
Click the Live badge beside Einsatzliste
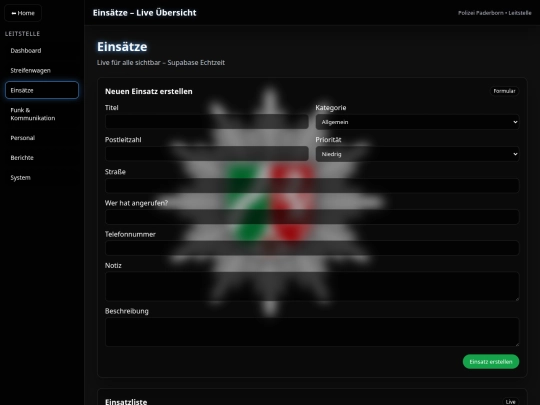pos(510,402)
